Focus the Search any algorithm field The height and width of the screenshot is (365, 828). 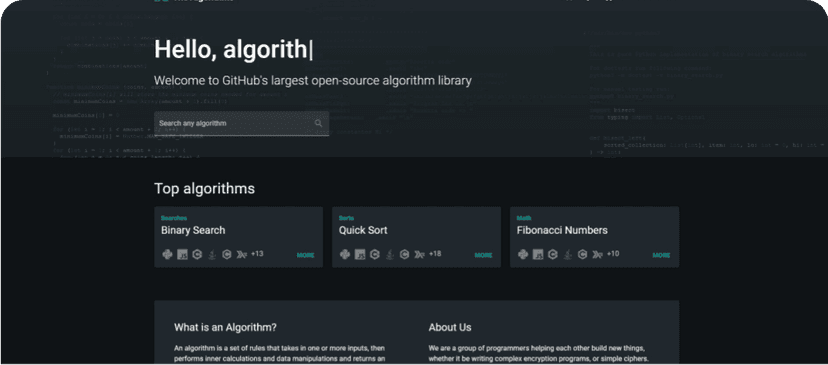click(x=241, y=124)
